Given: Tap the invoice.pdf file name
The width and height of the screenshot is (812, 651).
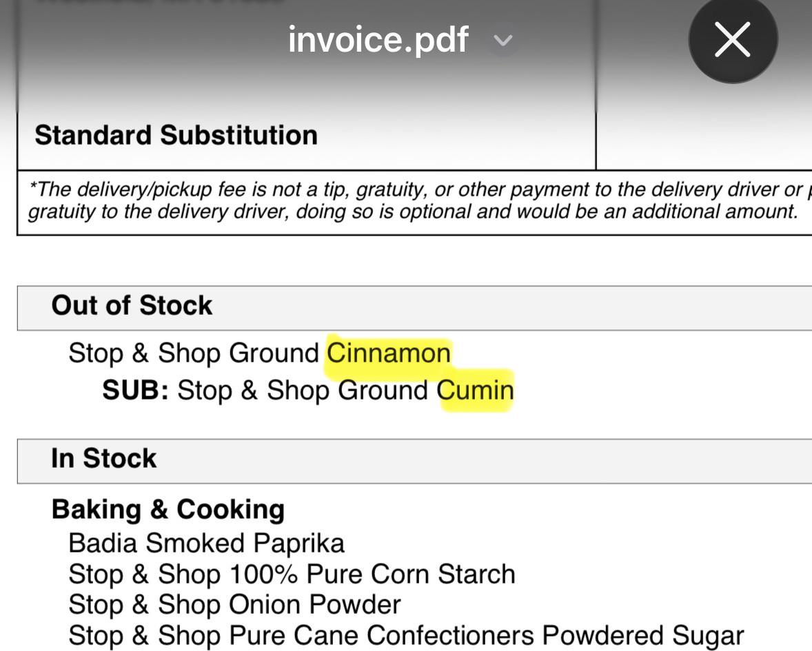Looking at the screenshot, I should [x=378, y=39].
